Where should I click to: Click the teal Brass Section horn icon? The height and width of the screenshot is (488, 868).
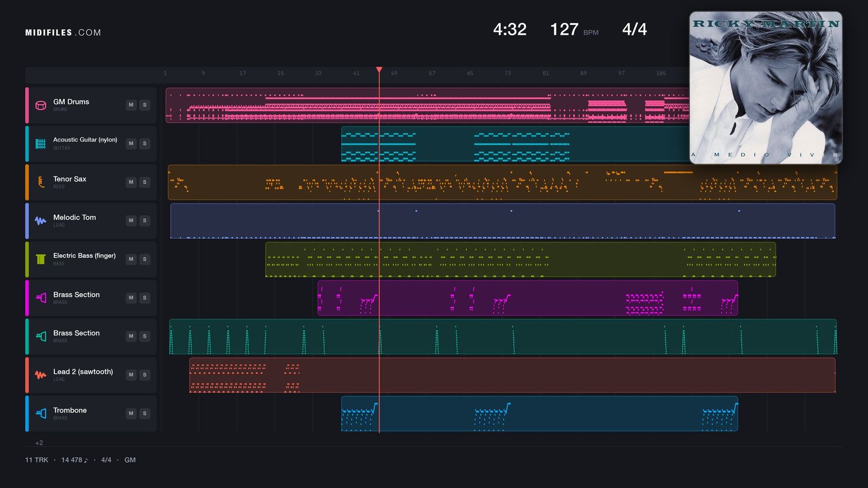[x=41, y=336]
